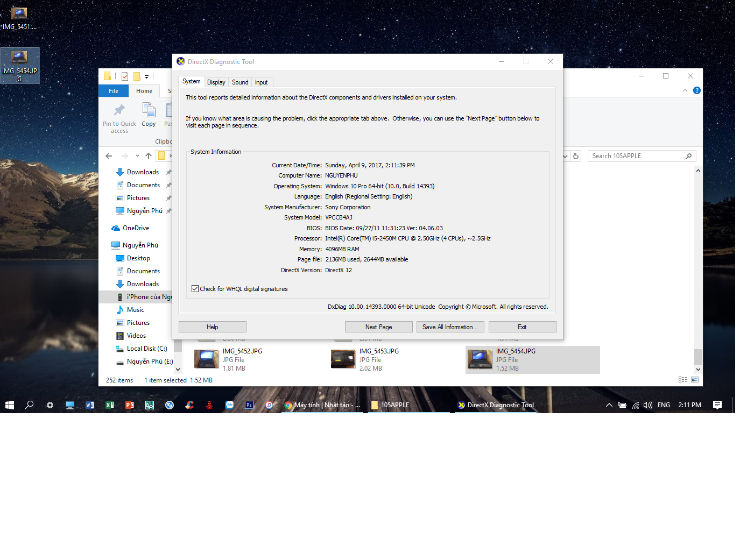
Task: Open Photoshop from the taskbar
Action: click(x=249, y=405)
